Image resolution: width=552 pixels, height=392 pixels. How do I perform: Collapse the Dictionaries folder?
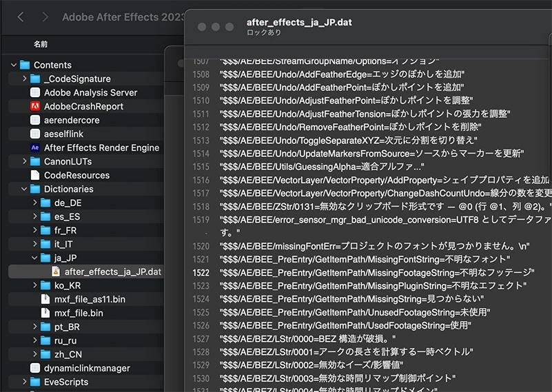tap(24, 189)
